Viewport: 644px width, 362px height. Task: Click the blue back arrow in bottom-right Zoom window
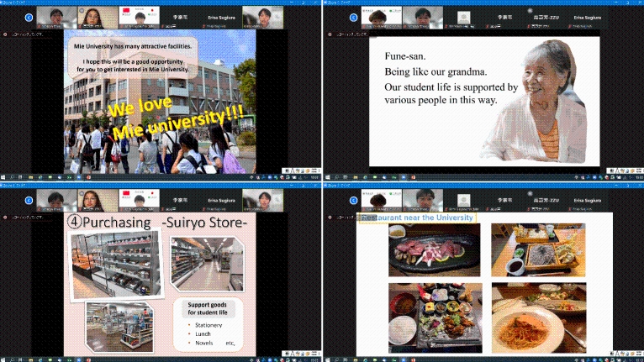pos(354,200)
